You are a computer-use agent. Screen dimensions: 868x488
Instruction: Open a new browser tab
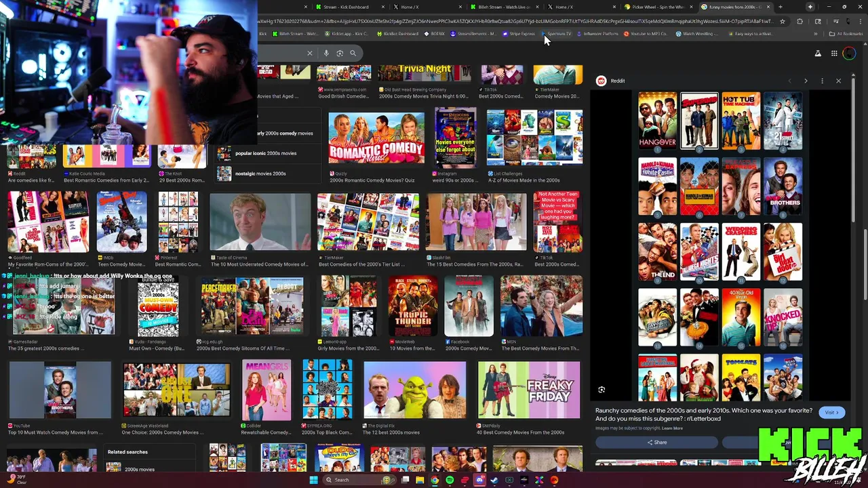pyautogui.click(x=781, y=7)
